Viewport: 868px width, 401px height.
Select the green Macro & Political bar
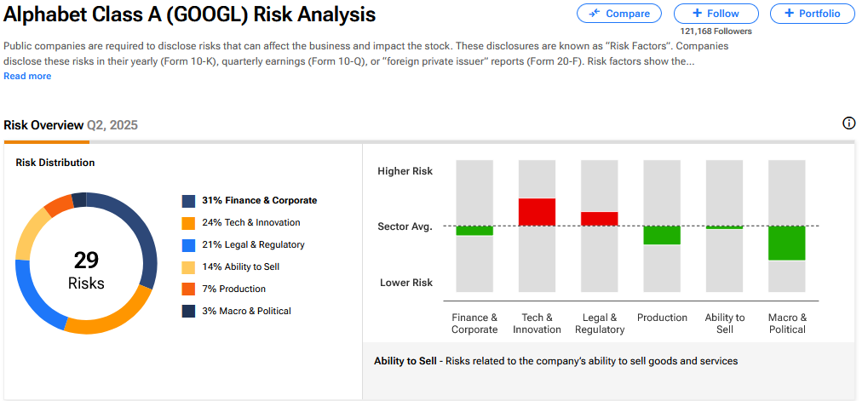786,243
